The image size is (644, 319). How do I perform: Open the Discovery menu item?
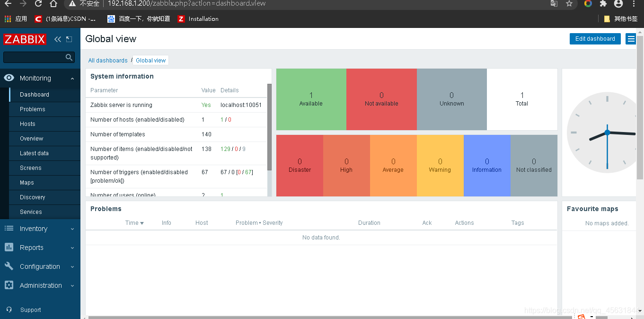(44, 197)
